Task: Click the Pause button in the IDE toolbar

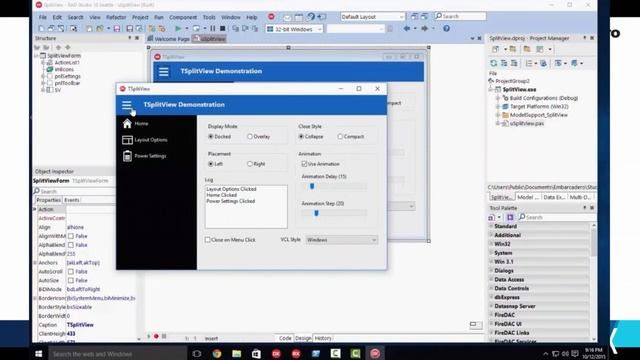Action: click(x=213, y=29)
